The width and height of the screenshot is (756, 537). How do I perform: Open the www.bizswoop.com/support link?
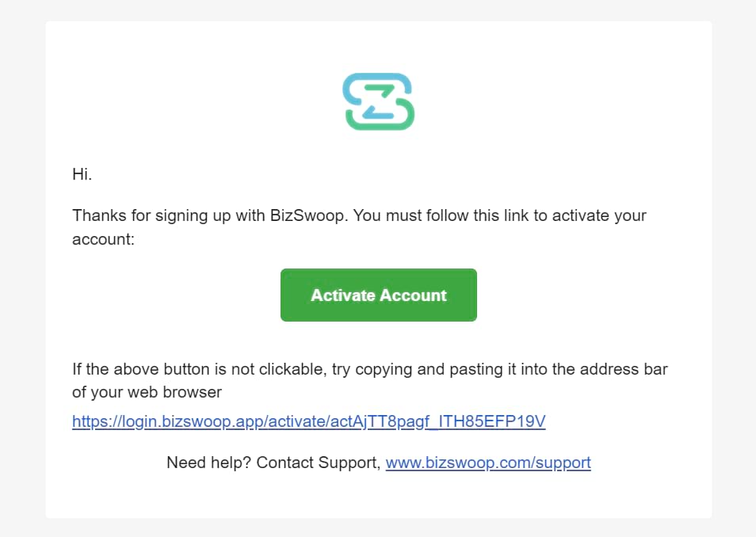click(488, 463)
